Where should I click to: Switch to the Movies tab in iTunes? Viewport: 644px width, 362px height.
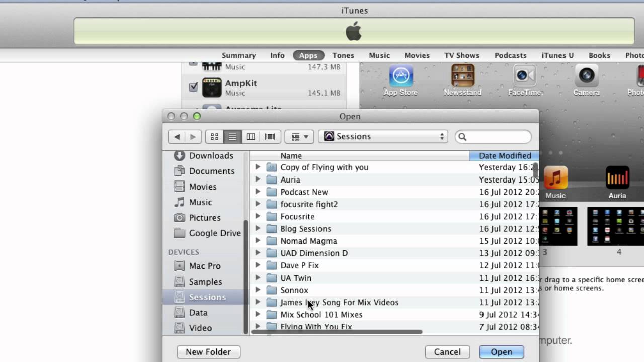point(417,55)
